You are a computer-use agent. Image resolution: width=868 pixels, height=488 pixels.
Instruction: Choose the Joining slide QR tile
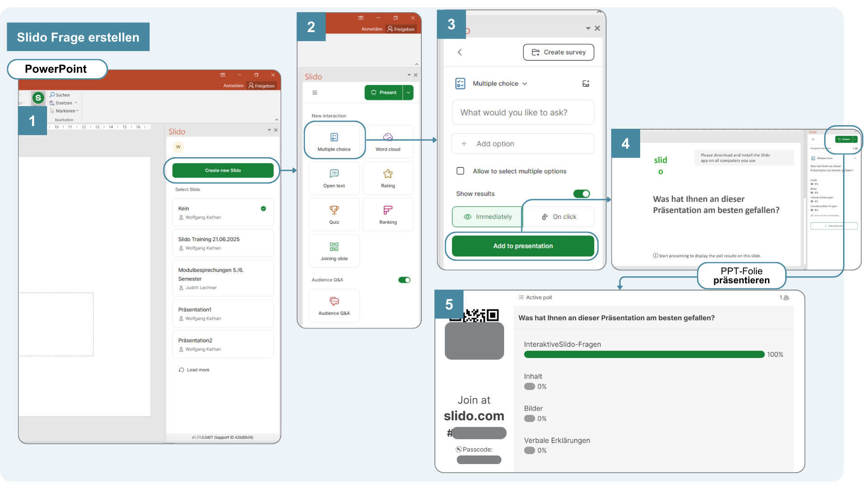click(x=334, y=251)
